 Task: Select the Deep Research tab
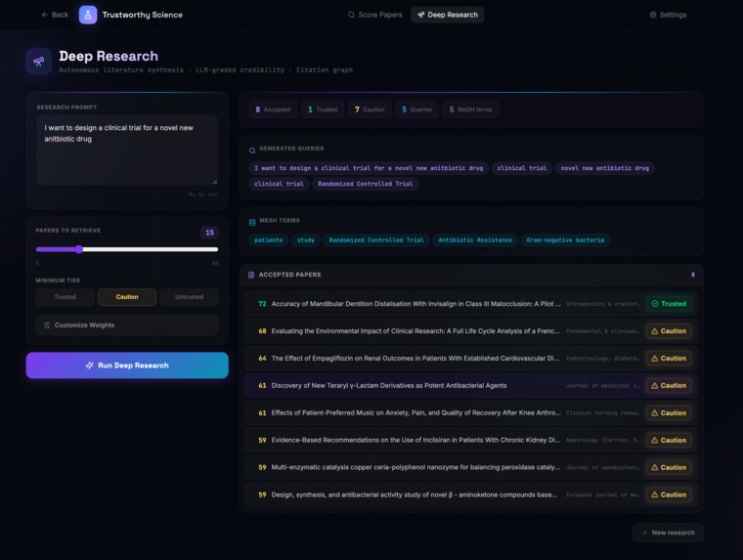pyautogui.click(x=448, y=15)
